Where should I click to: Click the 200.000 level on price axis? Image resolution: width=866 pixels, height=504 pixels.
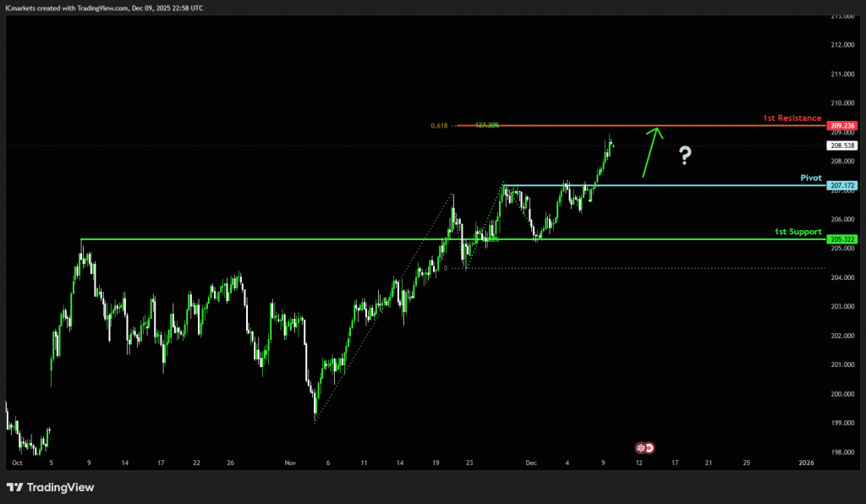[842, 394]
